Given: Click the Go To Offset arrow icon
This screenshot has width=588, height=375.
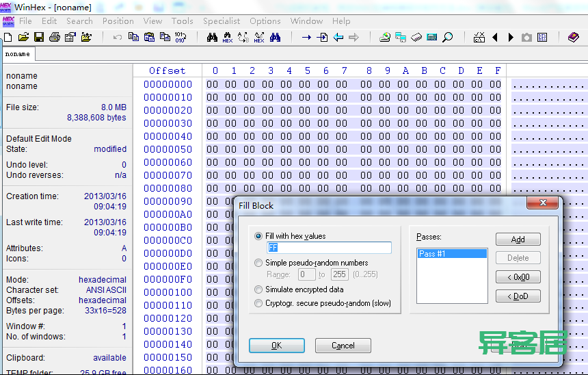Looking at the screenshot, I should [306, 37].
